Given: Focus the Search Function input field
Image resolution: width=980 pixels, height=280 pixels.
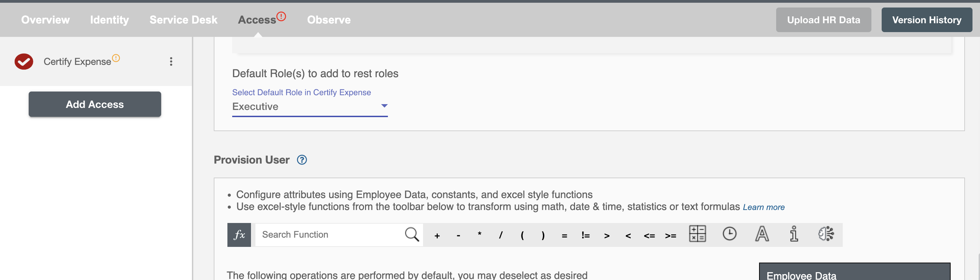Looking at the screenshot, I should (x=329, y=235).
